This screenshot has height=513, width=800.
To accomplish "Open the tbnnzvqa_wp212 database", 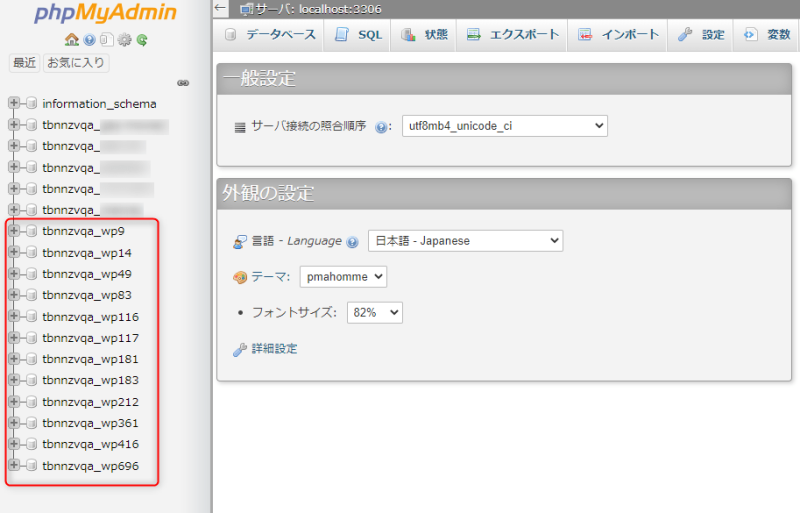I will 90,402.
